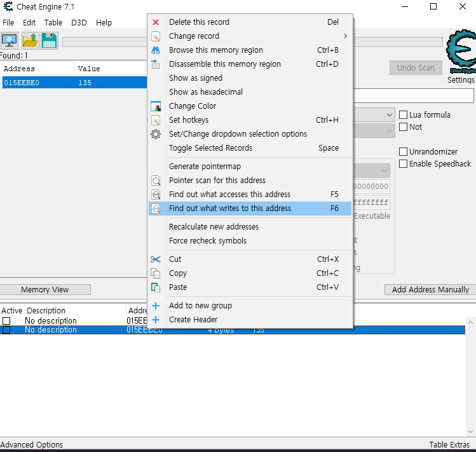Click the scissors Cut icon

click(156, 259)
